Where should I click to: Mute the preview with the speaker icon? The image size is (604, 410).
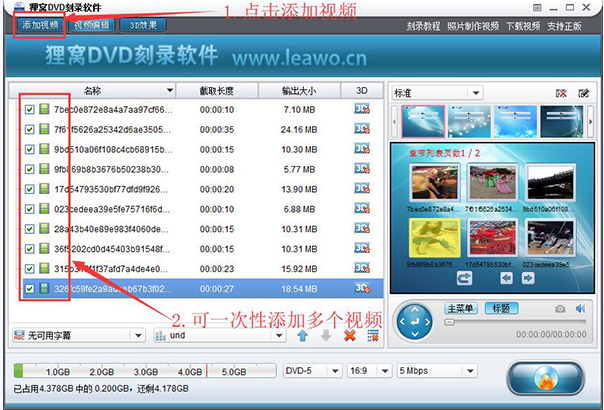[x=581, y=308]
